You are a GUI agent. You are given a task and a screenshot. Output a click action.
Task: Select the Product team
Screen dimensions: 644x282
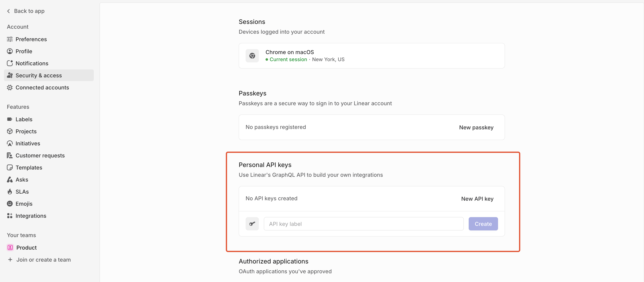point(26,247)
